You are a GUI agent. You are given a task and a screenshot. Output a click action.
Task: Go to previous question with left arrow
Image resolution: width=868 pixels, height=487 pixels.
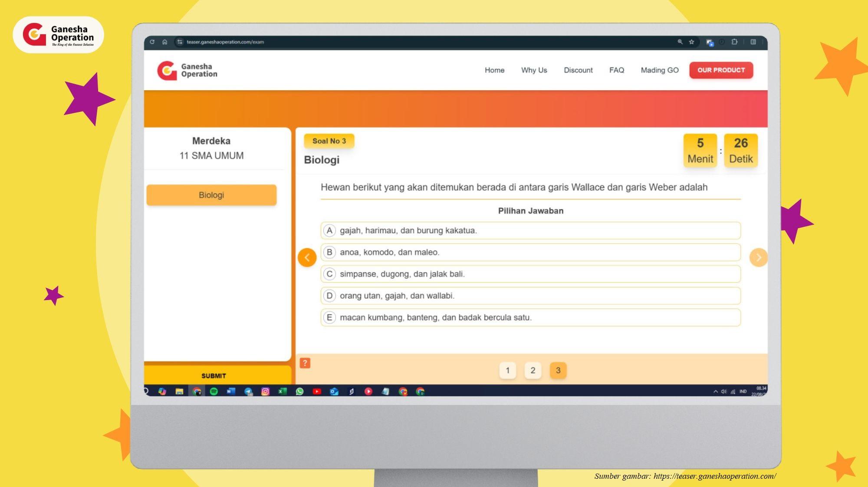(307, 258)
